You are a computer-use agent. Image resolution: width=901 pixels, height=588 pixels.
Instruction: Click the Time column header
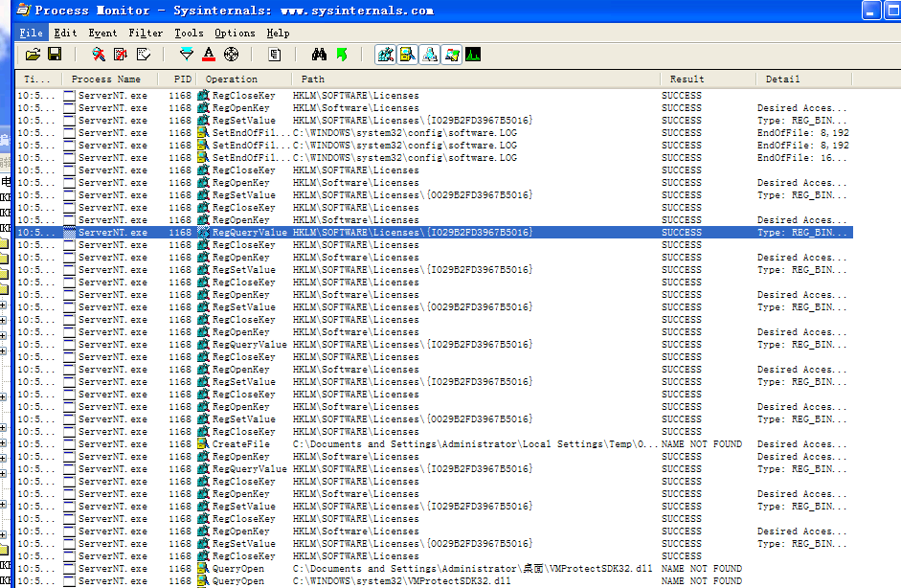point(38,79)
